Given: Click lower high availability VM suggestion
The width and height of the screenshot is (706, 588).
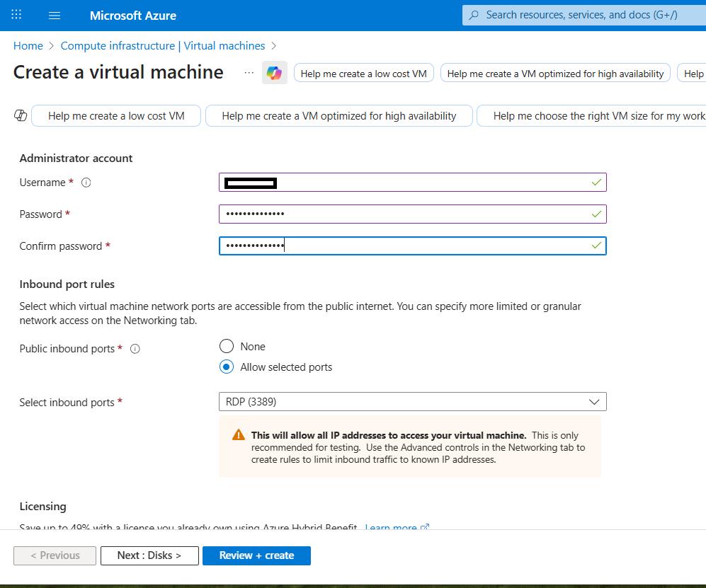Looking at the screenshot, I should point(339,116).
